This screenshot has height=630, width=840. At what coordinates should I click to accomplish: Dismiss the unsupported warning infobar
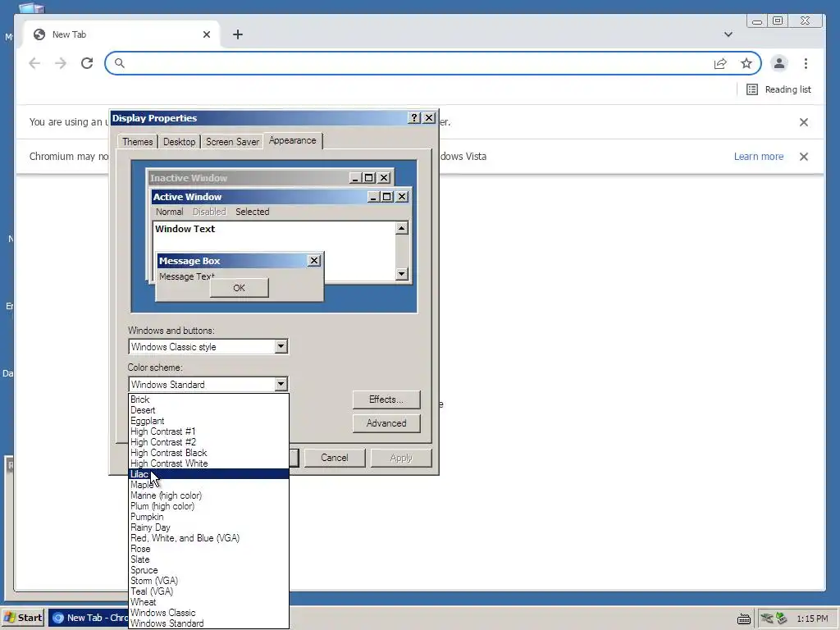tap(804, 122)
